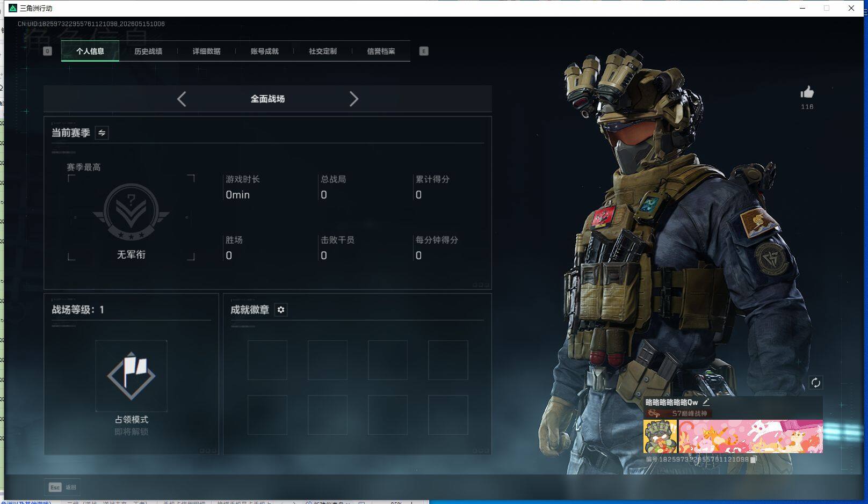This screenshot has width=868, height=504.
Task: Select the 个人信息 tab
Action: pos(90,52)
